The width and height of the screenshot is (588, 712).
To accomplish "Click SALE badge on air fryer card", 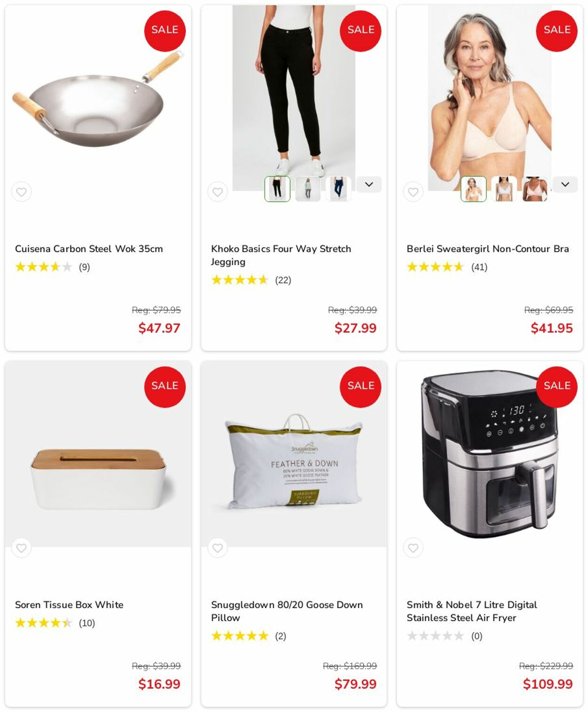I will pos(556,387).
